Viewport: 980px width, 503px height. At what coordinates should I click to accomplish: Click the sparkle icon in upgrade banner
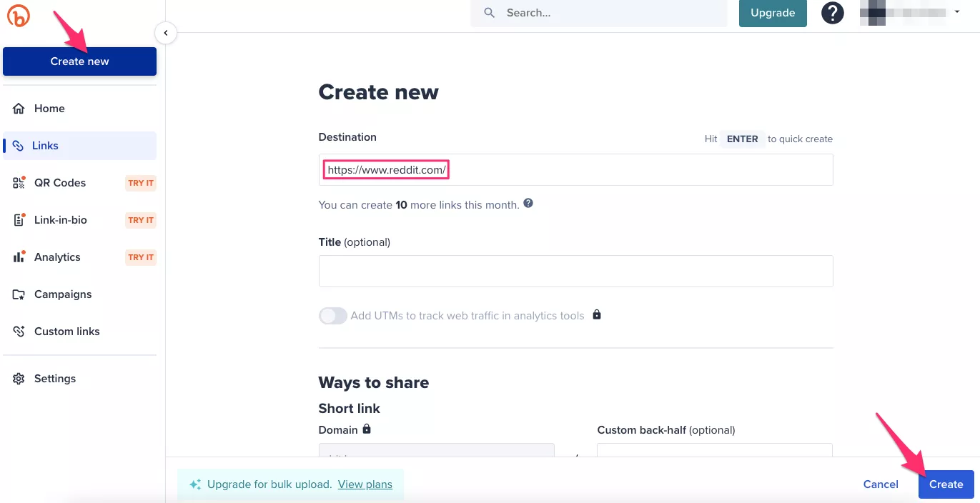(x=195, y=484)
